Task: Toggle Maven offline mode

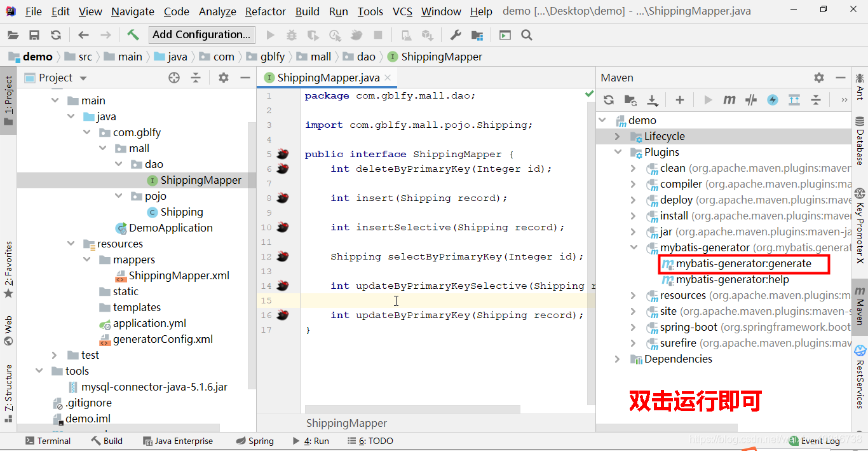Action: tap(751, 100)
